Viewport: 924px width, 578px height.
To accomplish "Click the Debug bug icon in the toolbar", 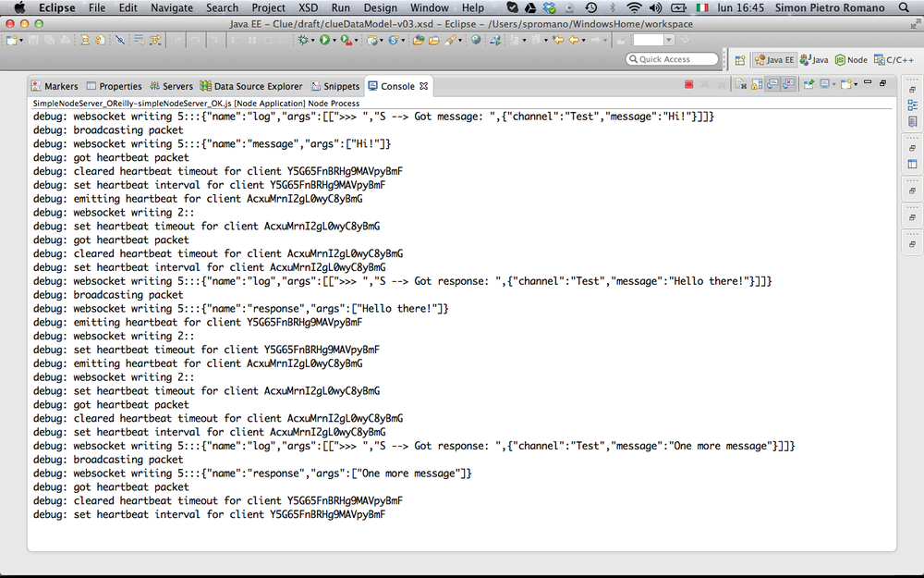I will point(303,40).
